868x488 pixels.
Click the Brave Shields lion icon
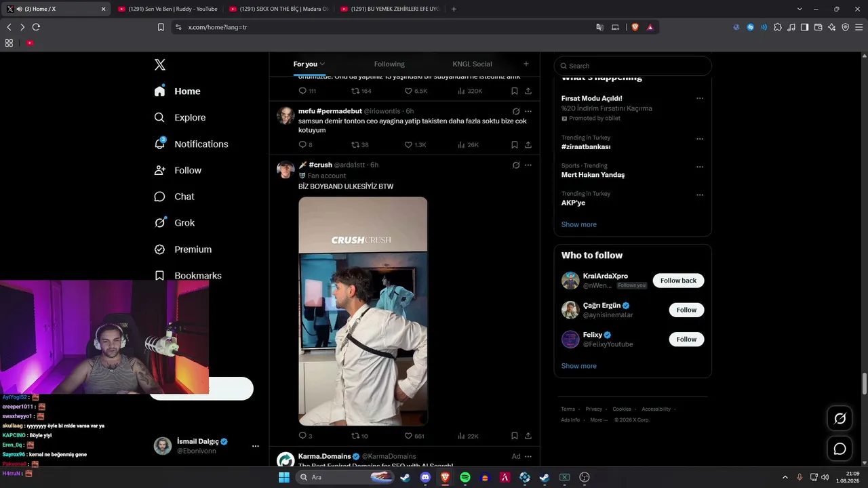click(x=635, y=27)
